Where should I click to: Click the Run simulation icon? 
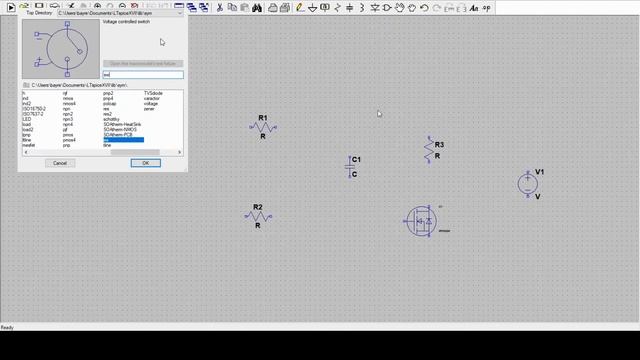point(11,7)
